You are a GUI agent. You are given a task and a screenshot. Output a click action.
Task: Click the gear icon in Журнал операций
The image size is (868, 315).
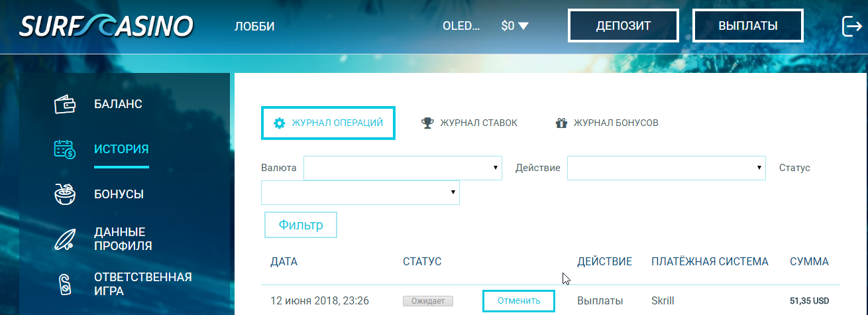[x=280, y=123]
